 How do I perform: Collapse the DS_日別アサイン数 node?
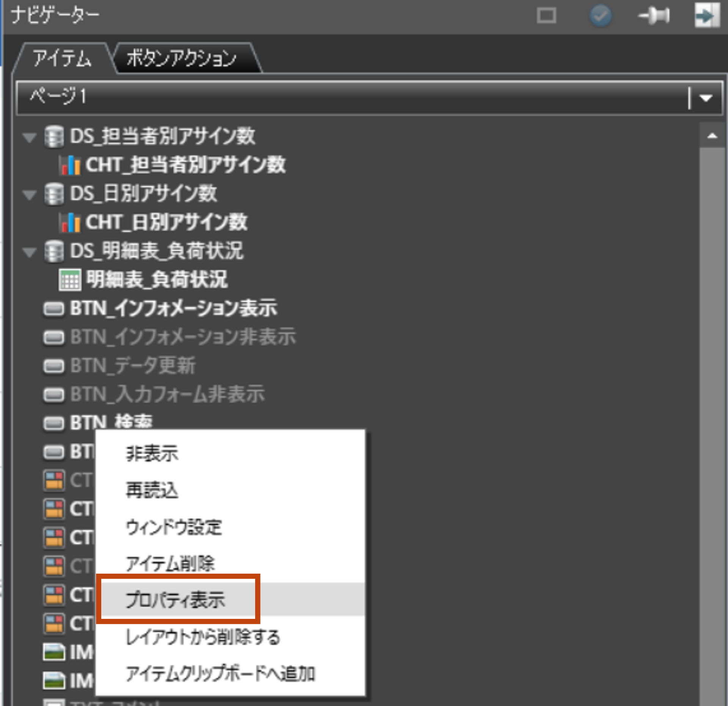pyautogui.click(x=29, y=195)
